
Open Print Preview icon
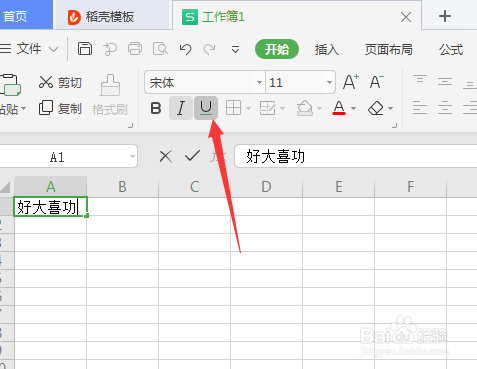[x=160, y=49]
